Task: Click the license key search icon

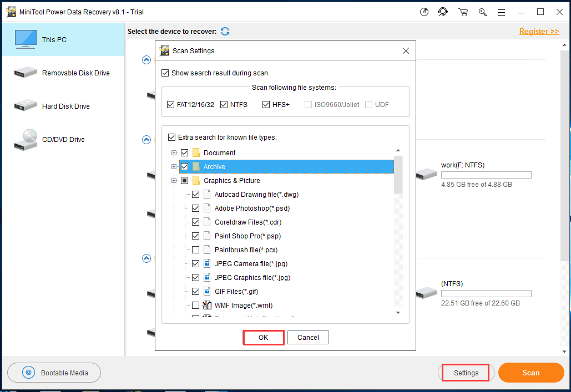Action: pos(482,12)
